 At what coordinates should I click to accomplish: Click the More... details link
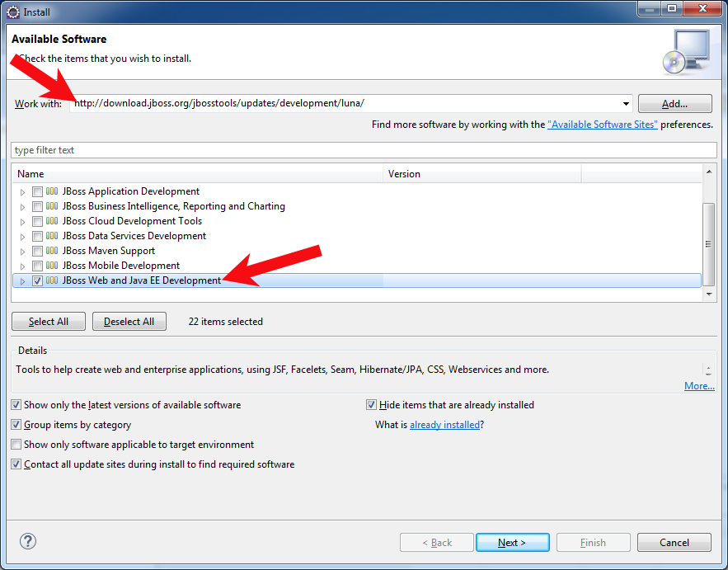click(699, 386)
